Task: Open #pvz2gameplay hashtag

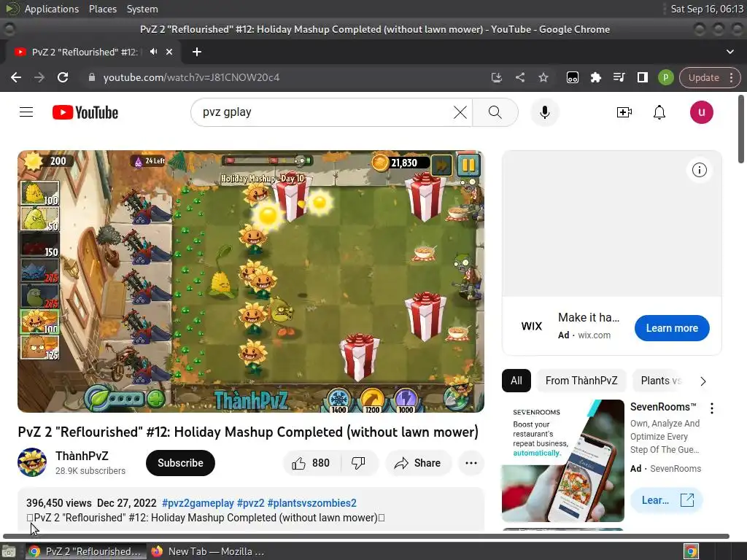Action: (198, 503)
